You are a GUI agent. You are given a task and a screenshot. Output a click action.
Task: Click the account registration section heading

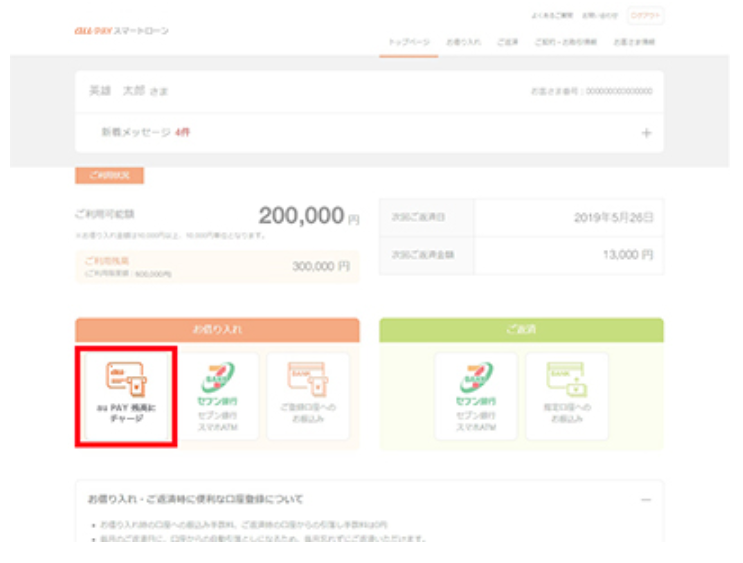coord(195,499)
